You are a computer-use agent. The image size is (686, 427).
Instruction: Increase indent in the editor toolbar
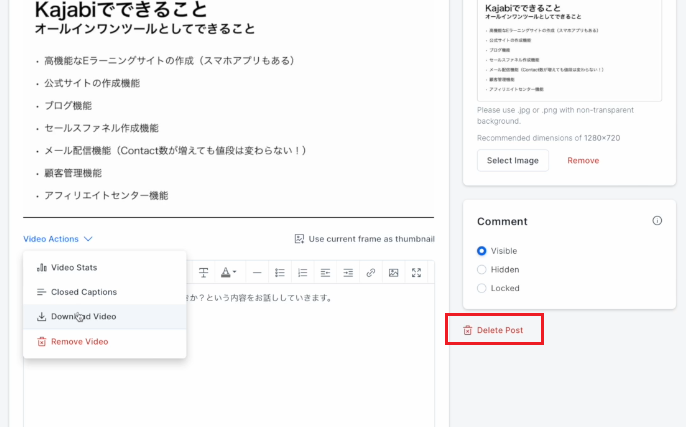348,273
